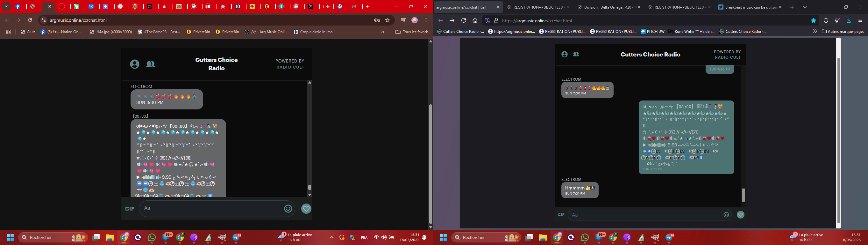
Task: Switch to VK tab in Chrome
Action: [x=91, y=6]
